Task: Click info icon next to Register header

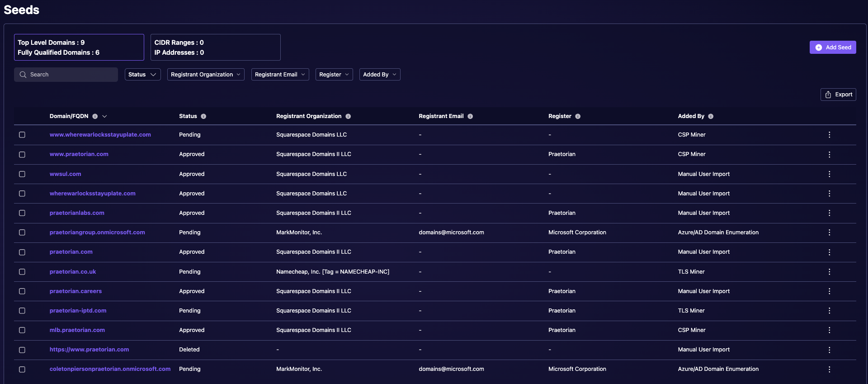Action: 578,116
